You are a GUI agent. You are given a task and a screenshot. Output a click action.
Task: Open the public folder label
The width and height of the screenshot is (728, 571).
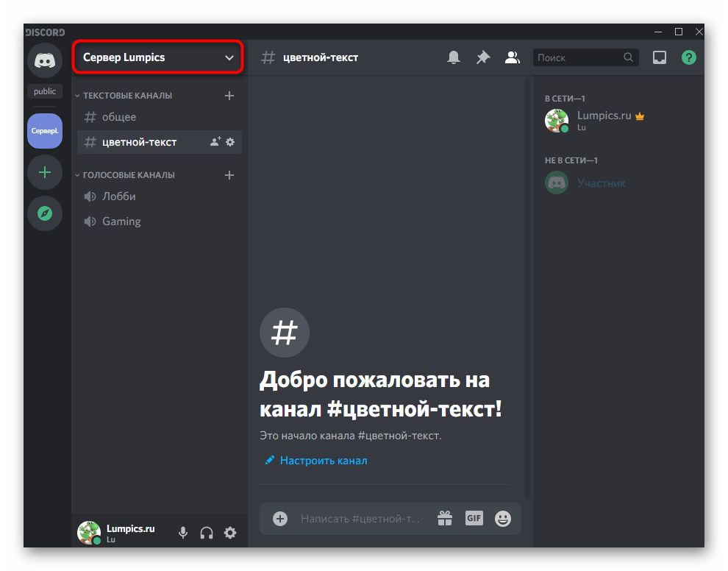(45, 91)
